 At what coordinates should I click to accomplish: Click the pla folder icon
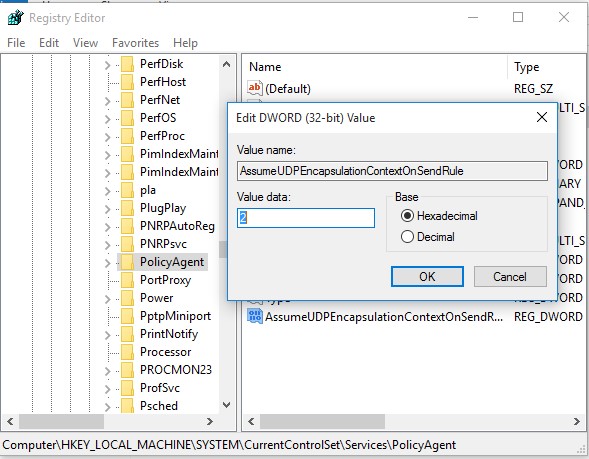coord(127,190)
